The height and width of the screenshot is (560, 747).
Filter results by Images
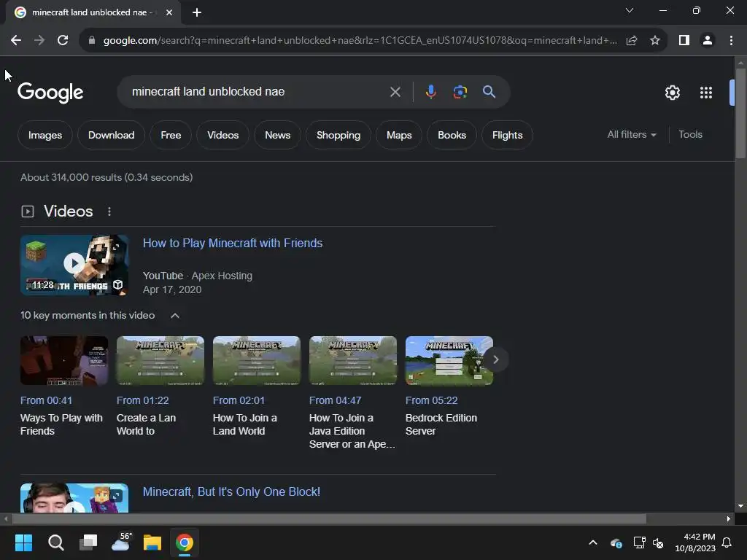click(45, 135)
